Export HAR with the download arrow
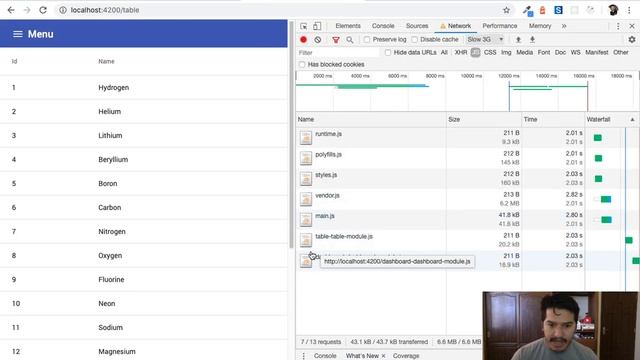 (532, 40)
